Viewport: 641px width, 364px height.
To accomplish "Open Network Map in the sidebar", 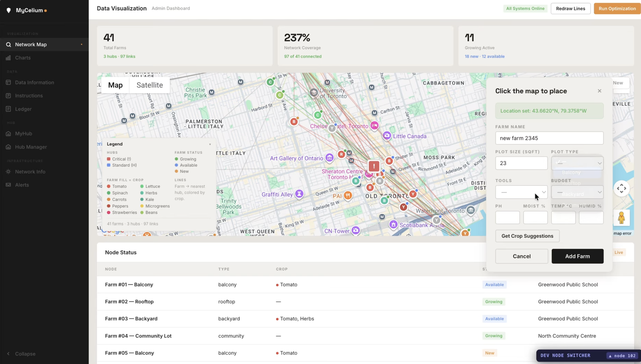I will tap(44, 44).
